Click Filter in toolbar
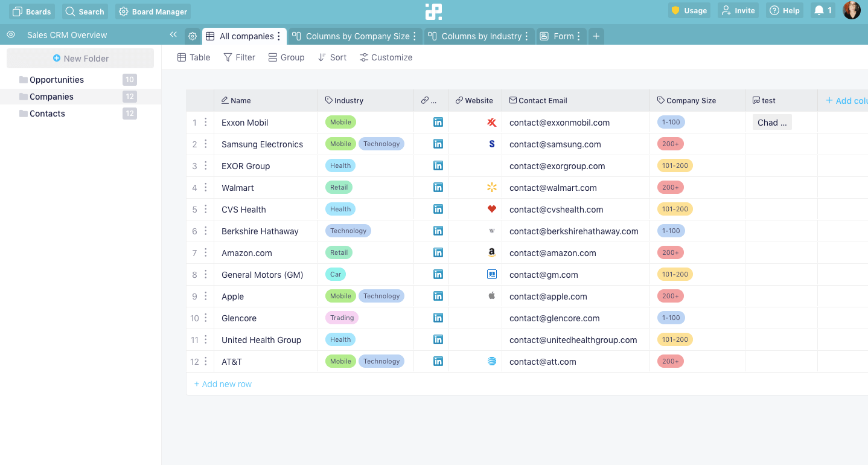 [x=240, y=57]
